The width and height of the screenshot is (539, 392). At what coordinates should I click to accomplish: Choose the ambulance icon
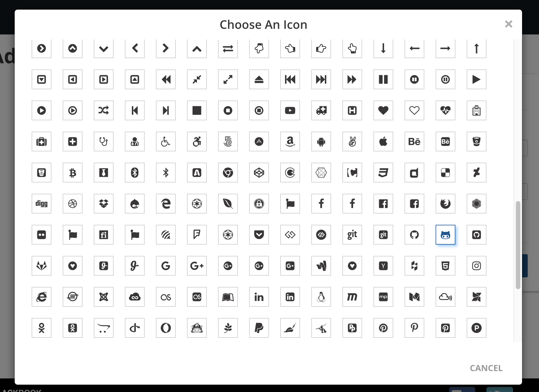click(321, 110)
